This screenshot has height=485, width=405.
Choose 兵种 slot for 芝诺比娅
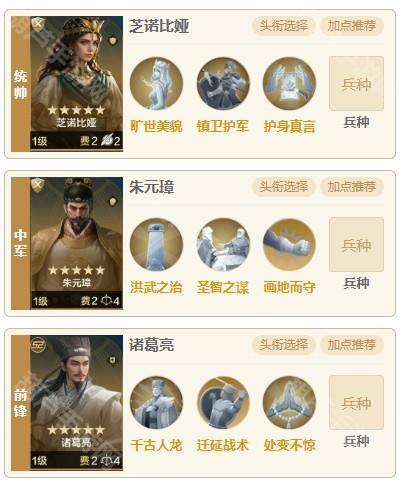point(356,84)
